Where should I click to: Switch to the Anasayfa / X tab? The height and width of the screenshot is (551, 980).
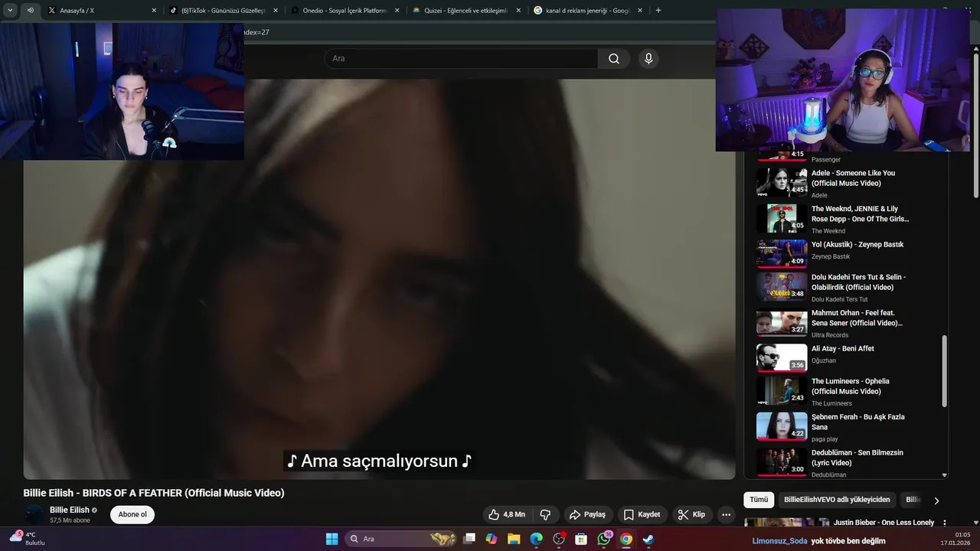tap(101, 11)
